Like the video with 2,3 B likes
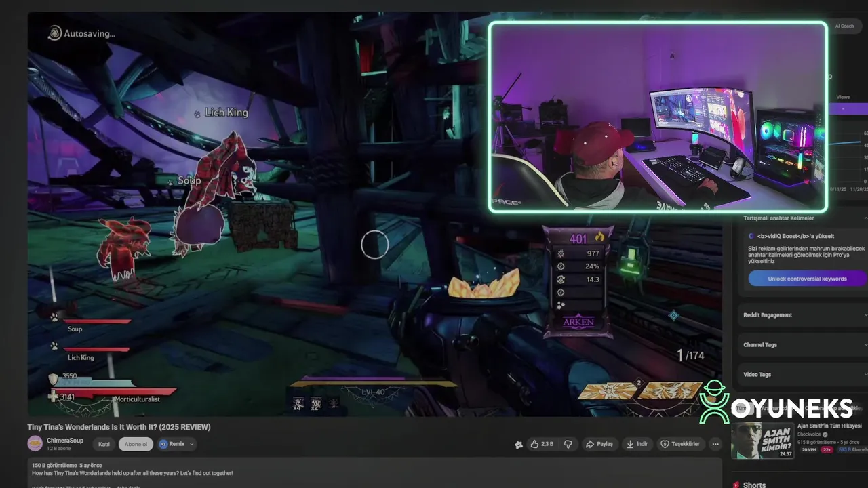 click(542, 444)
